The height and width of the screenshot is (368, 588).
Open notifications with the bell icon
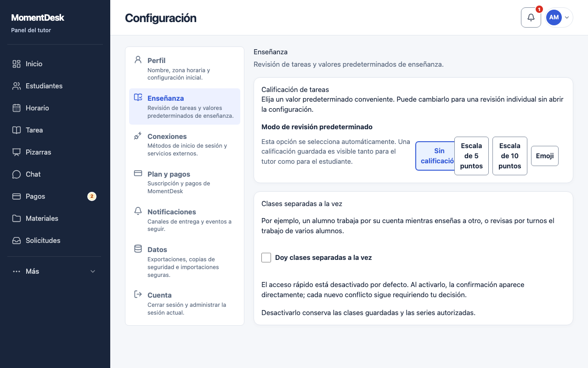pos(531,17)
